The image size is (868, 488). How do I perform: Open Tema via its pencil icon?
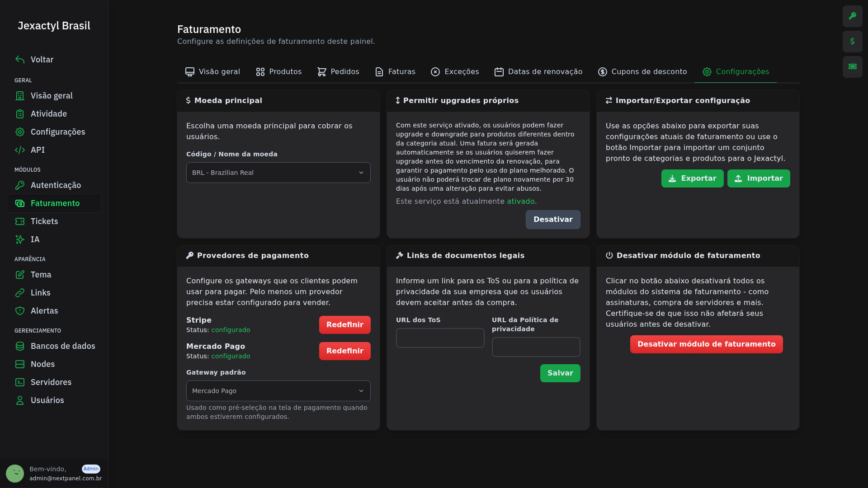(x=20, y=275)
